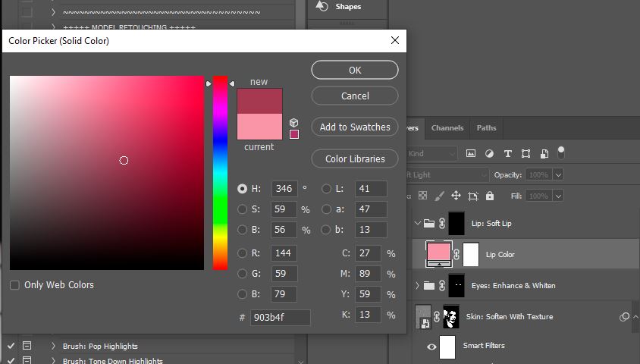Click the lock image pixels brush icon

click(x=439, y=196)
